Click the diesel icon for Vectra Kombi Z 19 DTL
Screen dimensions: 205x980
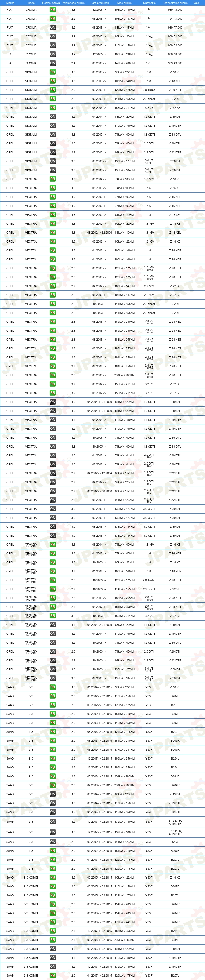(x=52, y=643)
